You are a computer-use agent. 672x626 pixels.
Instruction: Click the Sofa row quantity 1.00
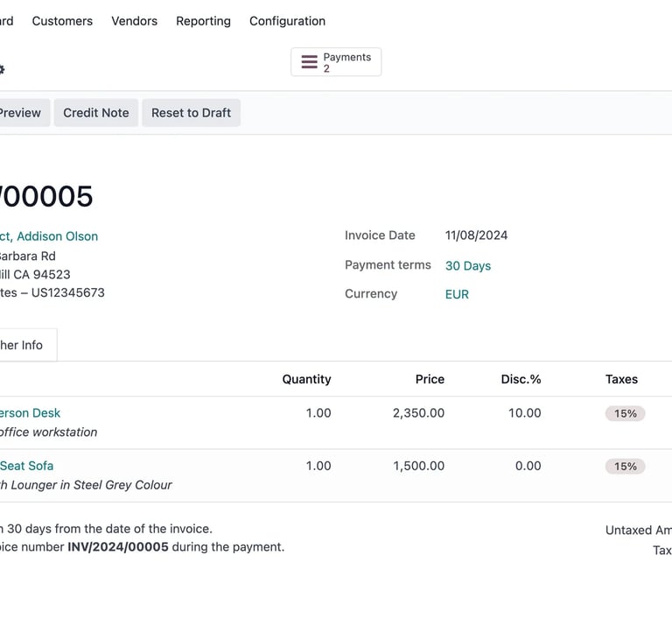(x=318, y=466)
